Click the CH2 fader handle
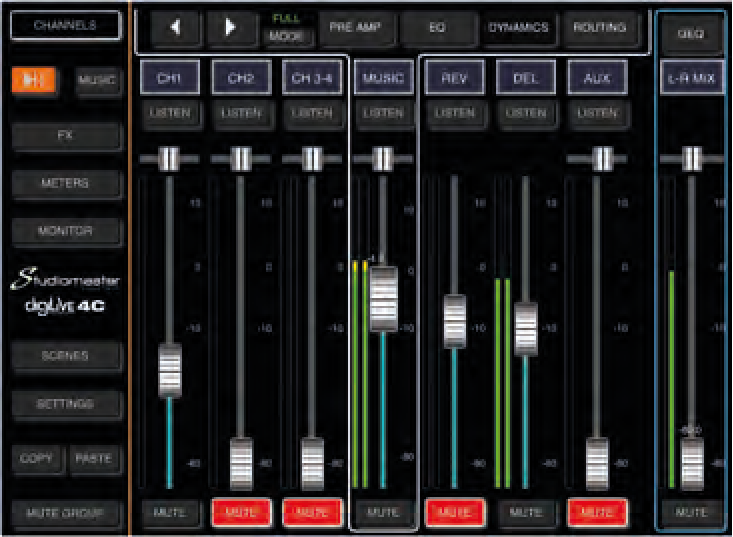Screen dimensions: 733x537 tap(241, 464)
